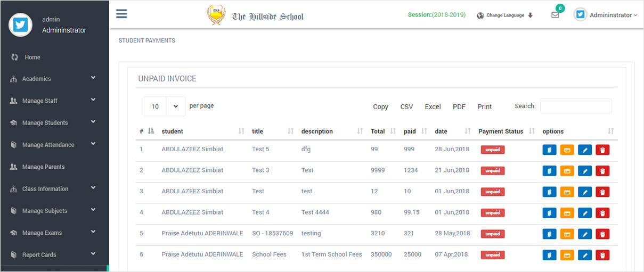Viewport: 644px width, 272px height.
Task: Click blue pencil edit icon for Test 3 invoice
Action: tap(584, 171)
